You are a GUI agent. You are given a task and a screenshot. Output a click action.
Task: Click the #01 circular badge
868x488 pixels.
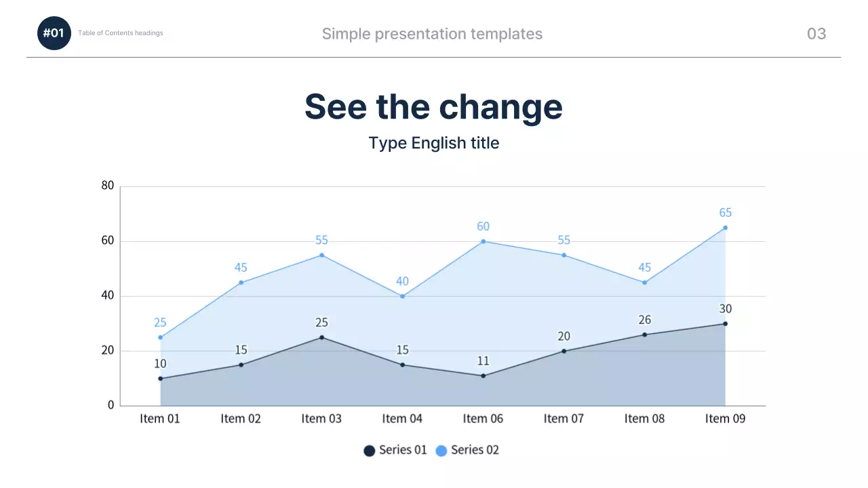(54, 33)
